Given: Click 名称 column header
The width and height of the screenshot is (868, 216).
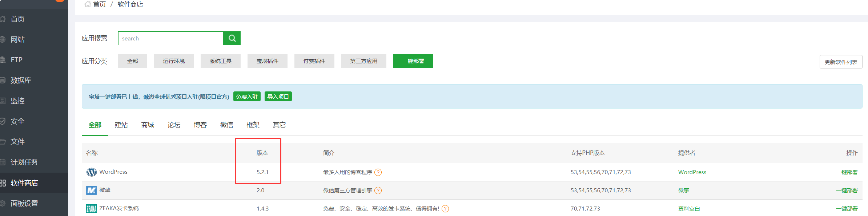Looking at the screenshot, I should (92, 153).
